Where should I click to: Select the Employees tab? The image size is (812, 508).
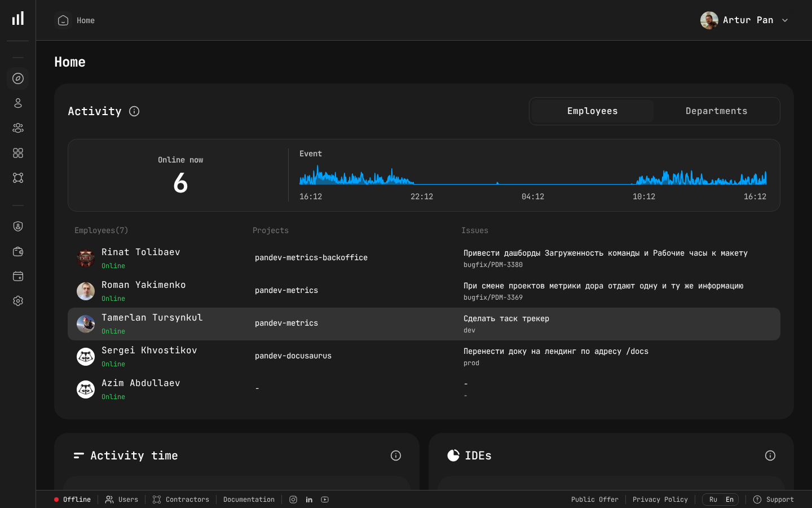[592, 111]
